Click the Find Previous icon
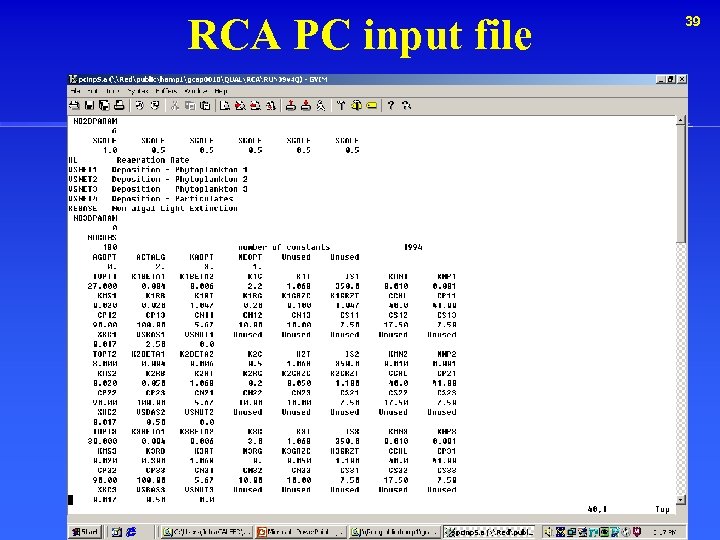Screen dimensions: 720x540 click(255, 106)
